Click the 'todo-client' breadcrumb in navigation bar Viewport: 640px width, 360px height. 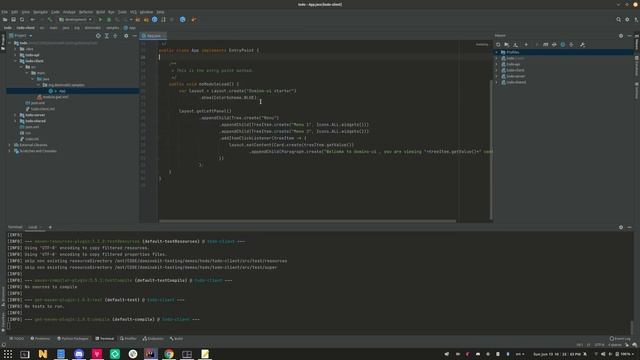click(25, 28)
